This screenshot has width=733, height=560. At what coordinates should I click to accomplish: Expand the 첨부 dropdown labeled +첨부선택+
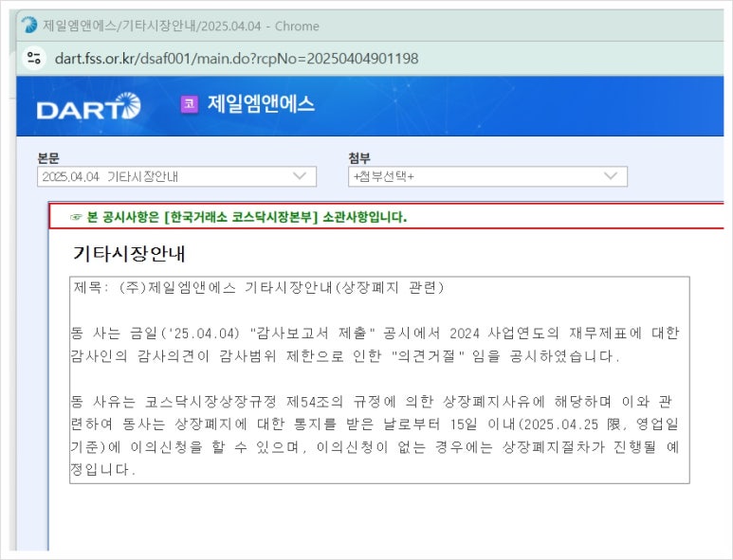487,176
